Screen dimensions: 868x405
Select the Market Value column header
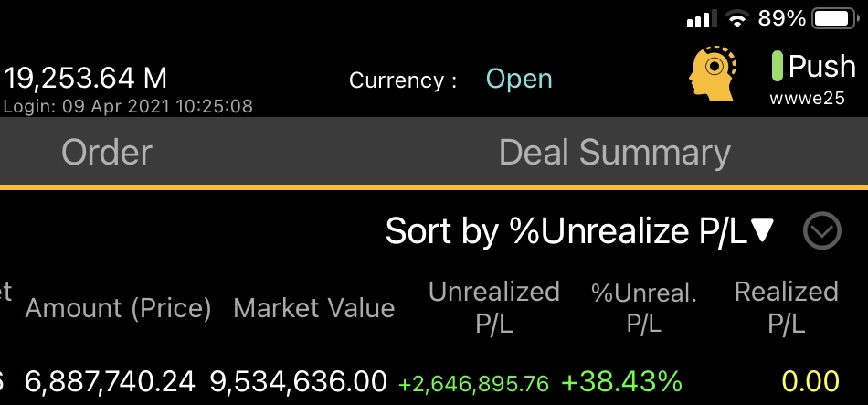click(314, 308)
